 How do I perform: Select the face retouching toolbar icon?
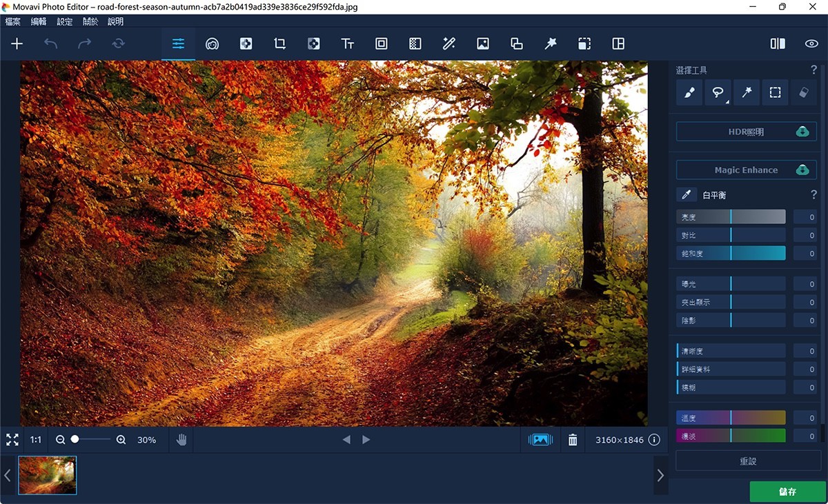click(212, 43)
